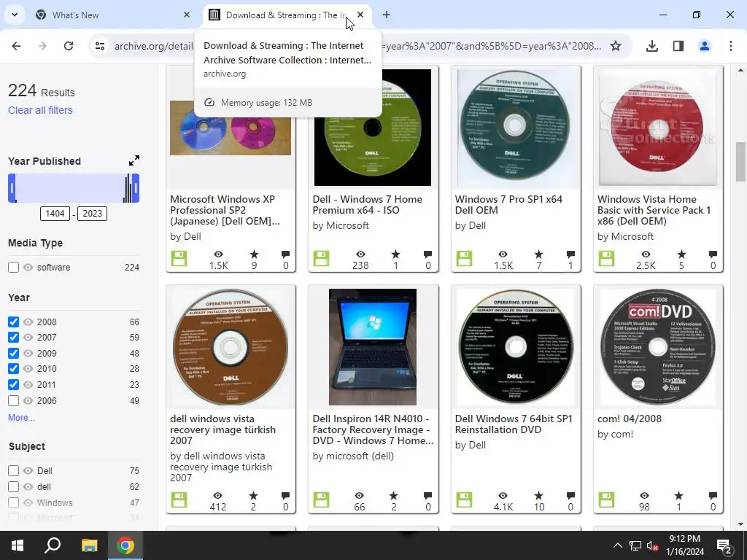Uncheck the 2009 year checkbox
The width and height of the screenshot is (747, 560).
coord(13,354)
